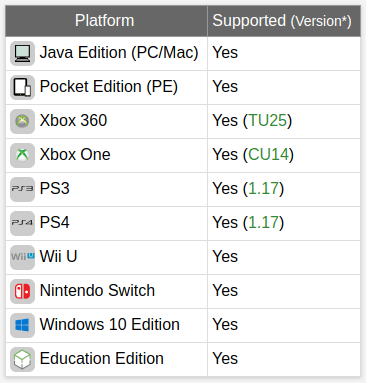Select the Nintendo Switch row label
Image resolution: width=366 pixels, height=383 pixels.
(x=97, y=290)
